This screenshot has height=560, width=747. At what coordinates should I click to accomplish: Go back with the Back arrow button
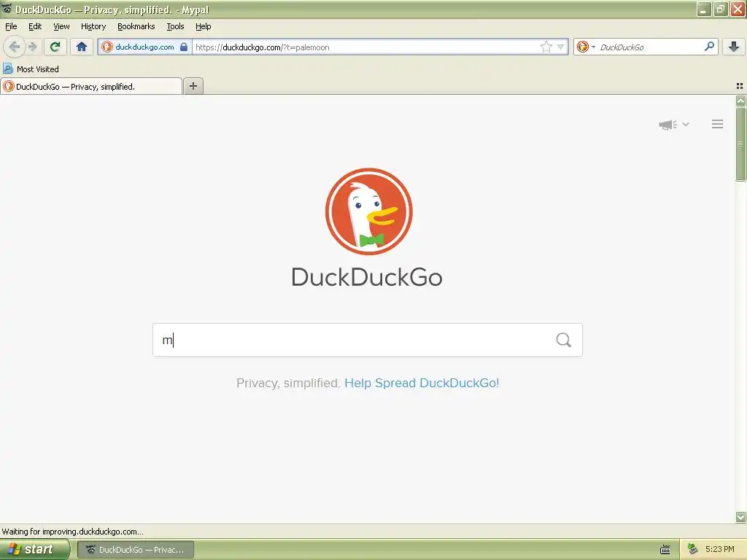pos(15,47)
